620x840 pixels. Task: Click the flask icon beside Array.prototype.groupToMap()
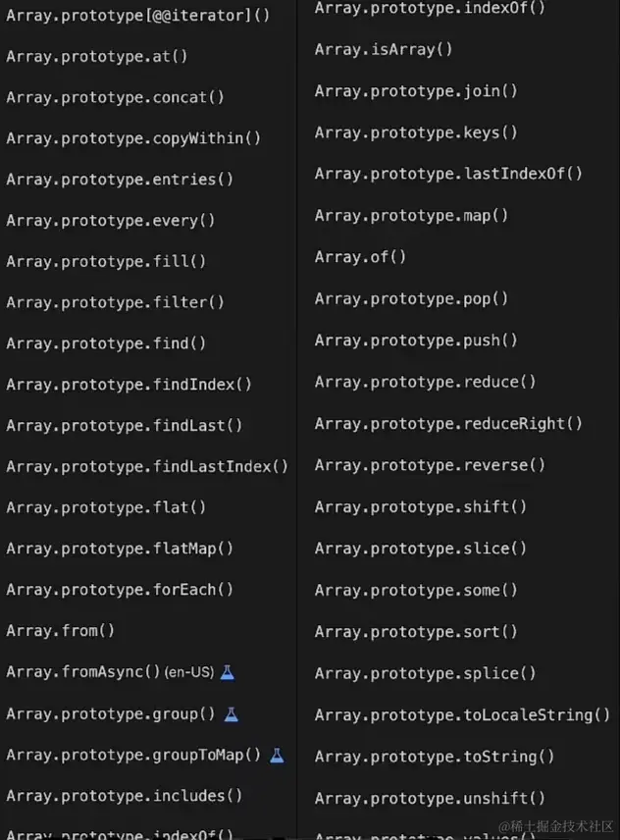[277, 755]
